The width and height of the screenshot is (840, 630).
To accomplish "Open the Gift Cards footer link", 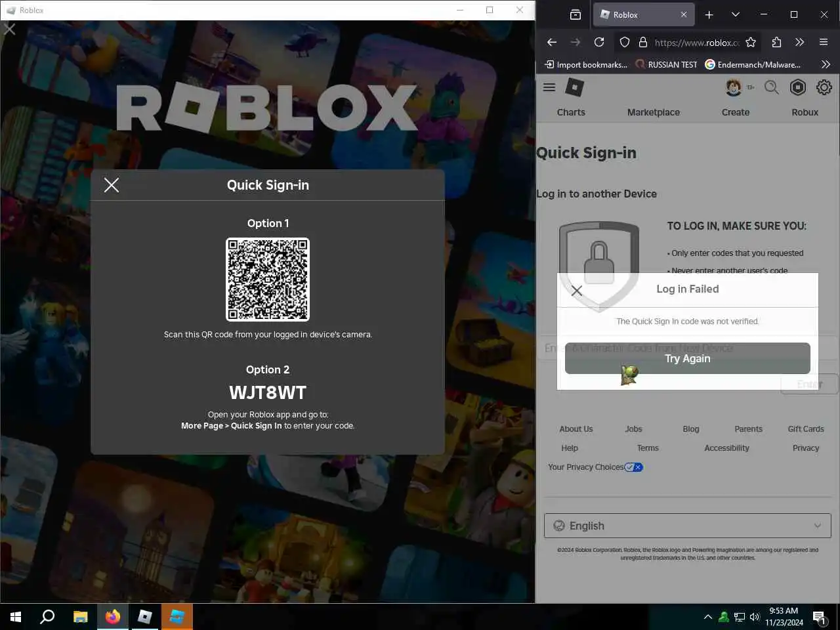I will (x=806, y=429).
